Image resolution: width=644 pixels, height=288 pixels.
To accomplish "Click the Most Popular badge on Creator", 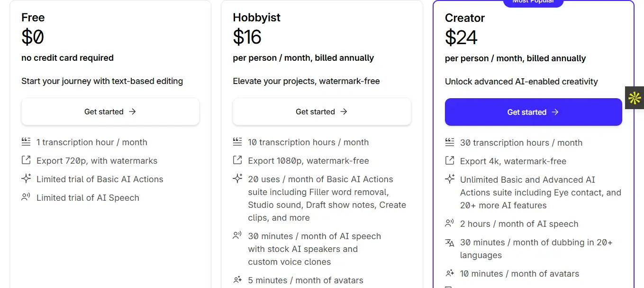I will click(x=533, y=2).
